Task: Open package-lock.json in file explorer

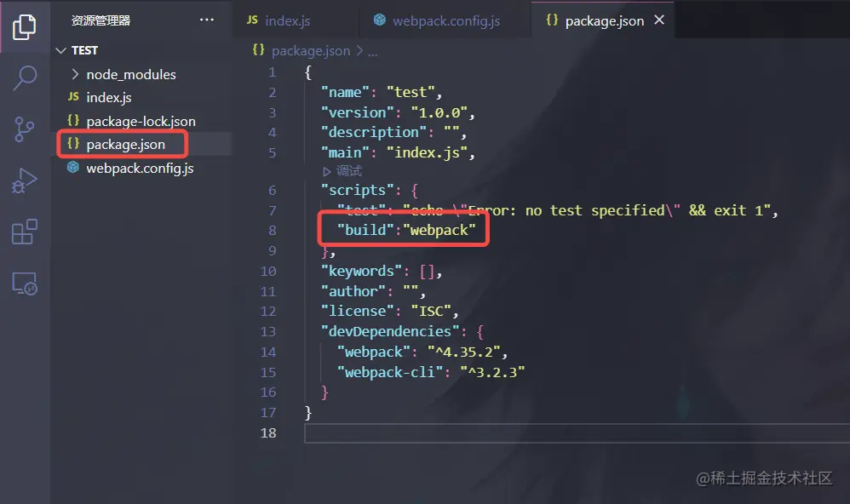Action: tap(141, 122)
